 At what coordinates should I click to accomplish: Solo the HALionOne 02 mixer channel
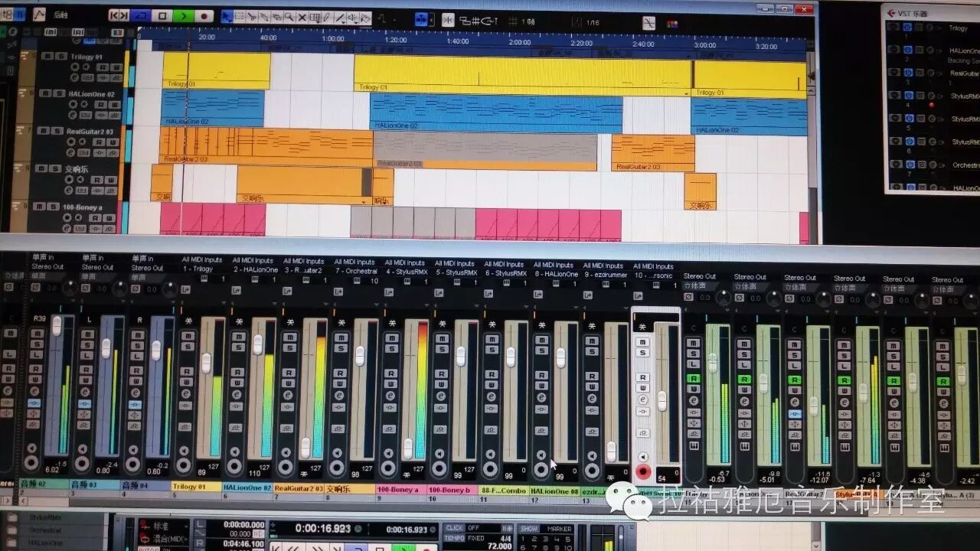coord(238,347)
